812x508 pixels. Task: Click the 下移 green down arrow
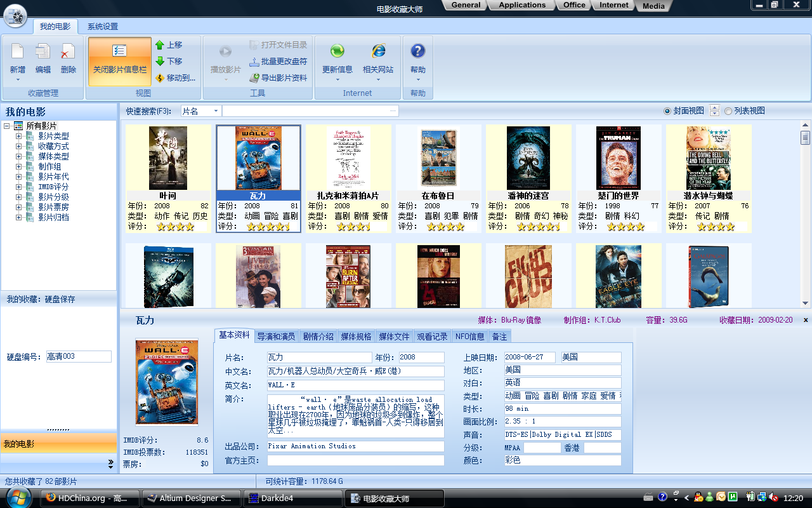click(160, 62)
